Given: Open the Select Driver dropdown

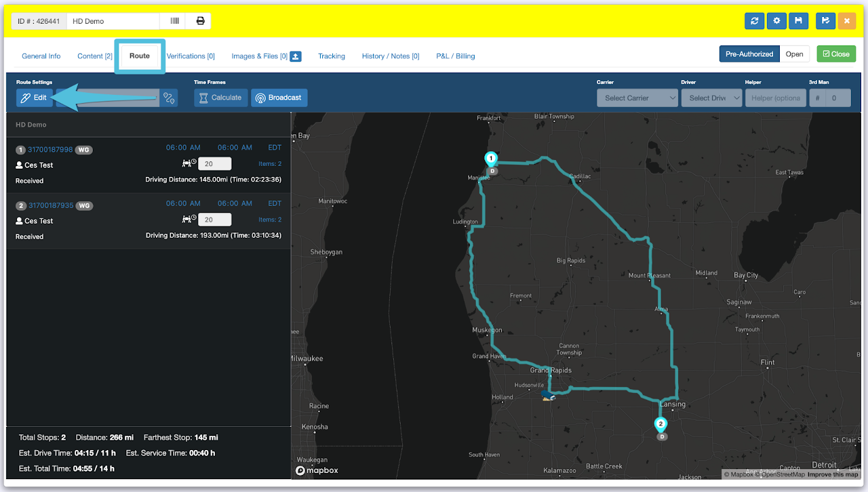Looking at the screenshot, I should click(712, 98).
